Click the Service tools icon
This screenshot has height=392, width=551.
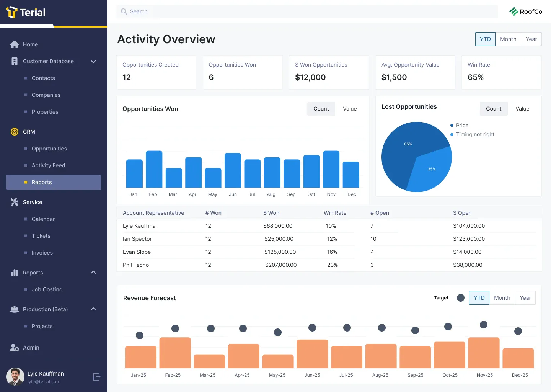tap(15, 202)
